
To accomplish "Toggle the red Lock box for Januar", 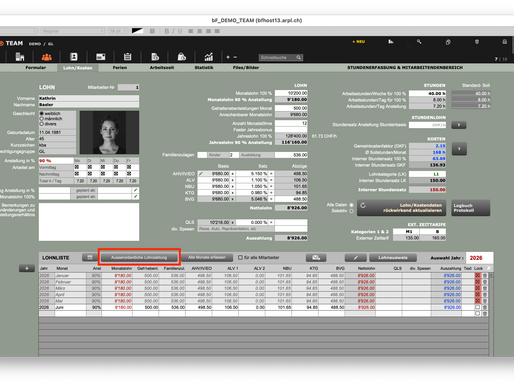I will [x=477, y=276].
